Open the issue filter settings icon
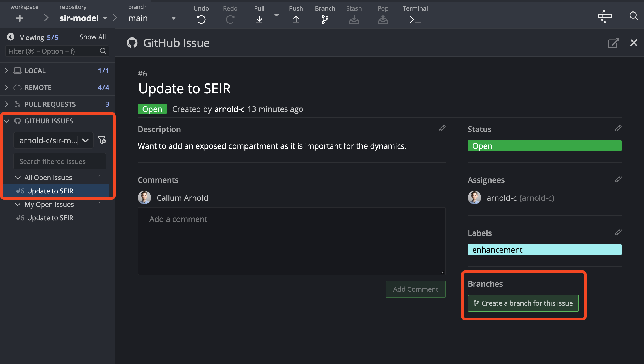 102,140
